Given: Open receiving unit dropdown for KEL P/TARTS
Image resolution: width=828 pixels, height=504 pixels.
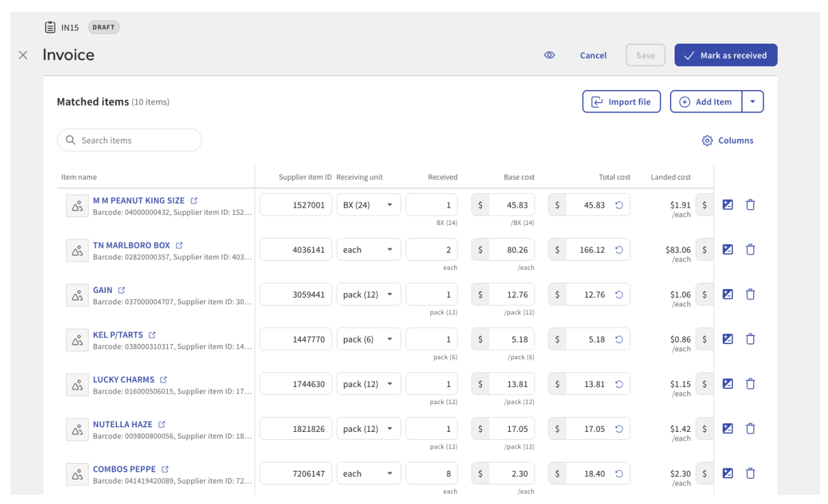Looking at the screenshot, I should coord(368,339).
